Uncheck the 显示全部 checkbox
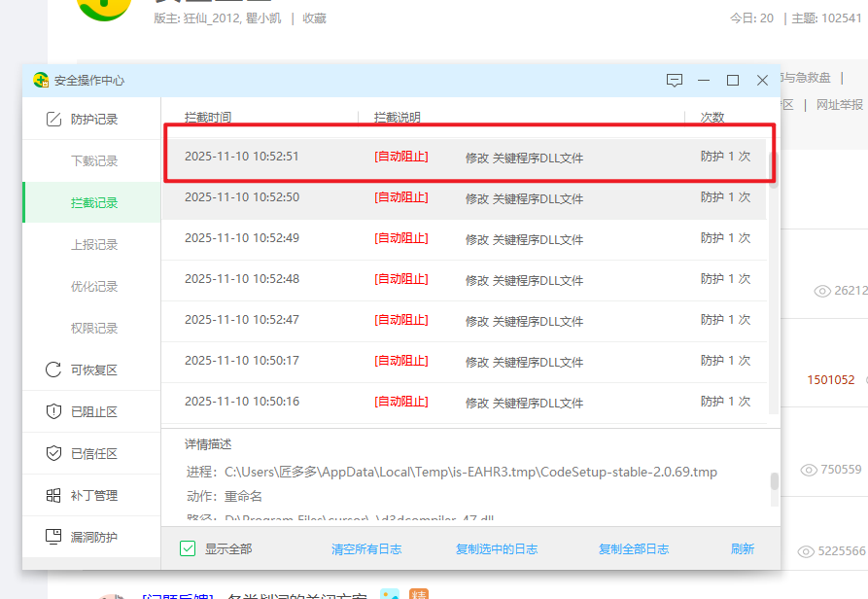868x599 pixels. (189, 549)
